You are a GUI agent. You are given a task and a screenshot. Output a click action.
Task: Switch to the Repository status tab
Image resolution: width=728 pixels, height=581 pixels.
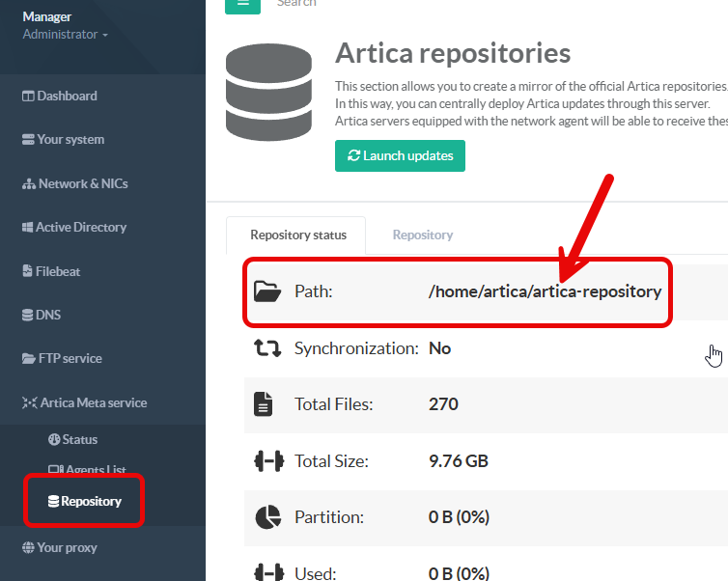click(x=294, y=235)
